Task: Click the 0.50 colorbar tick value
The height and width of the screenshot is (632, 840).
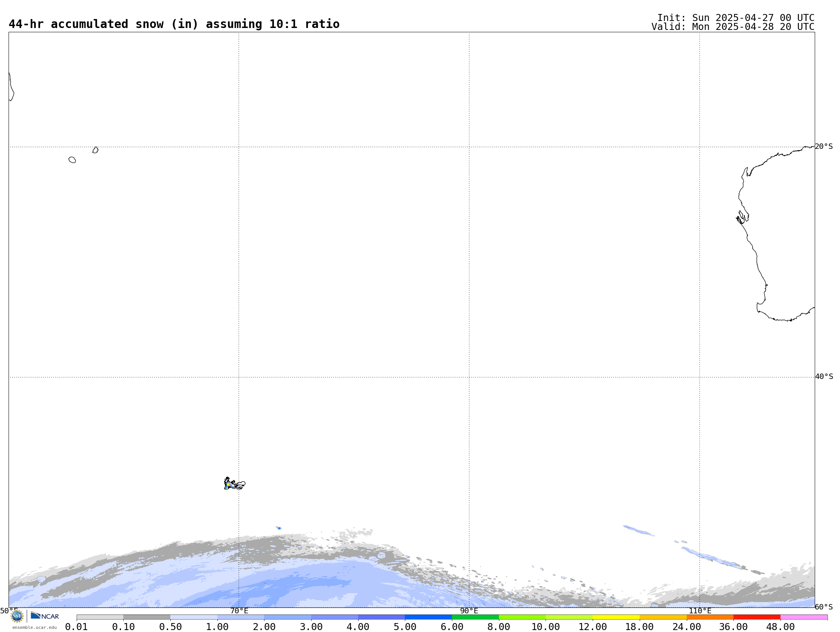Action: tap(170, 627)
